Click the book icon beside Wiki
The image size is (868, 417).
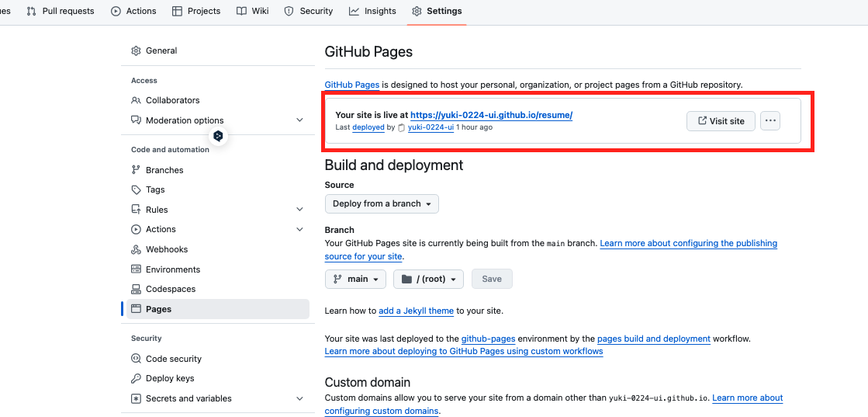coord(241,11)
